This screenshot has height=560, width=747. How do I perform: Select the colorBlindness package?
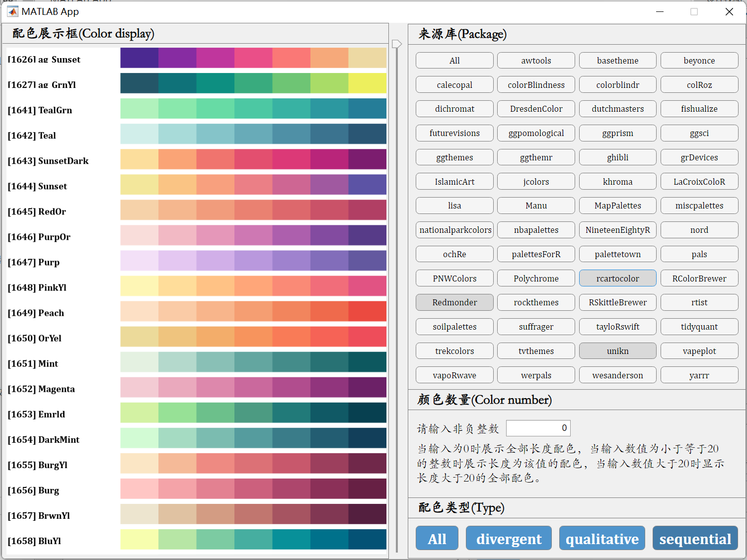coord(536,85)
